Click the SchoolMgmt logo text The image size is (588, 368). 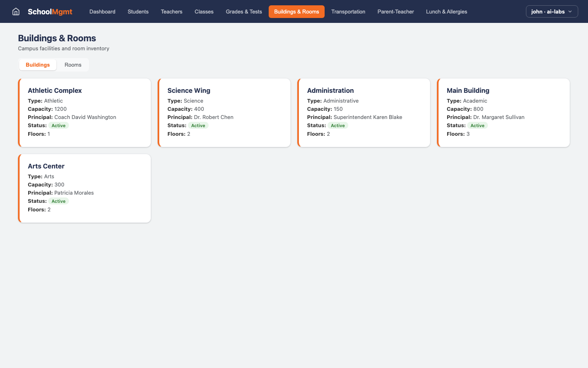click(x=50, y=11)
